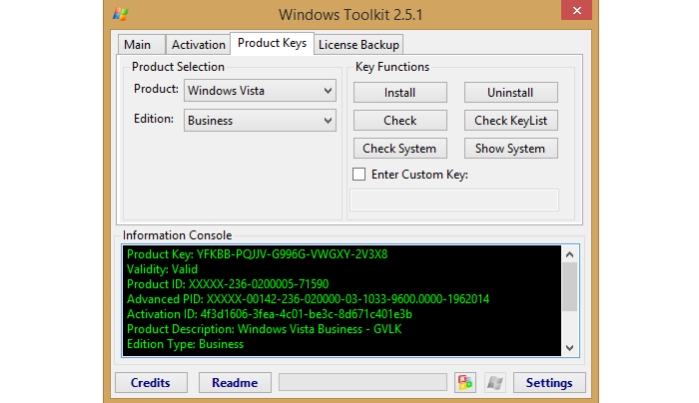Image resolution: width=699 pixels, height=403 pixels.
Task: Click the console scrollbar down arrow
Action: 569,348
